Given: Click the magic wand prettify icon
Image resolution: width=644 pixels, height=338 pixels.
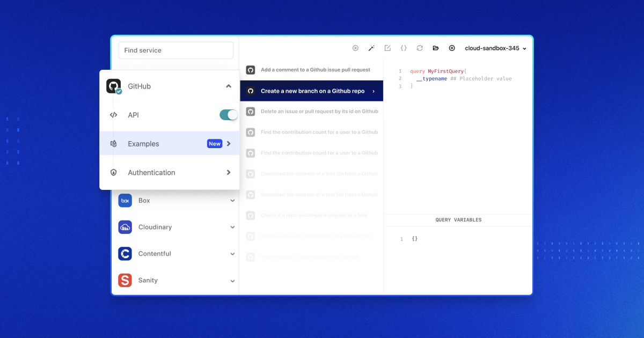Looking at the screenshot, I should (x=371, y=48).
